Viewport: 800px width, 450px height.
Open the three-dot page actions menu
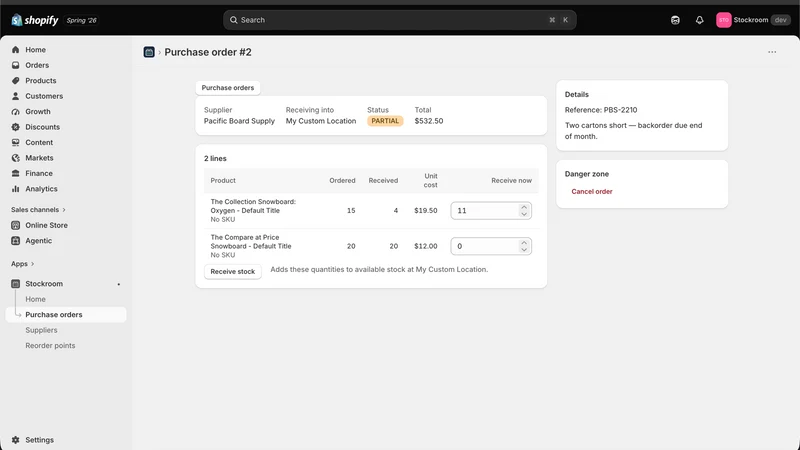point(772,52)
